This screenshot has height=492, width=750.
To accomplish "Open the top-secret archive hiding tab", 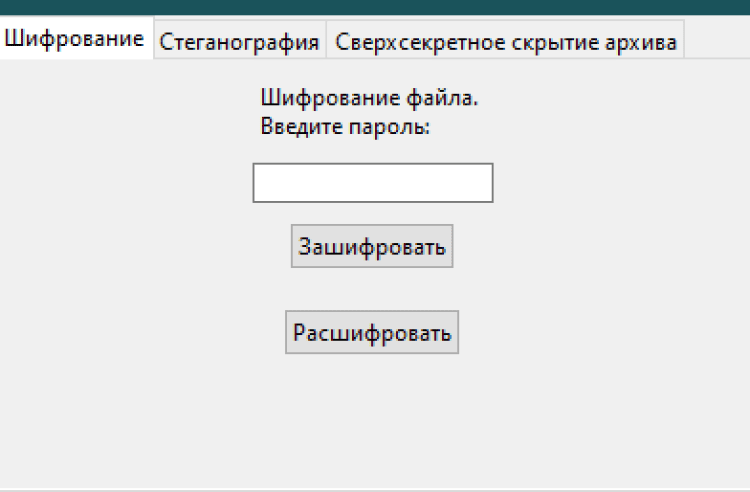I will (506, 42).
